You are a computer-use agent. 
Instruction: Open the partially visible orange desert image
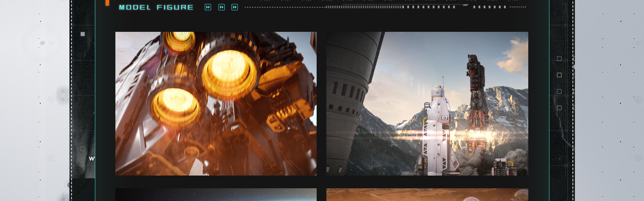pos(427,195)
